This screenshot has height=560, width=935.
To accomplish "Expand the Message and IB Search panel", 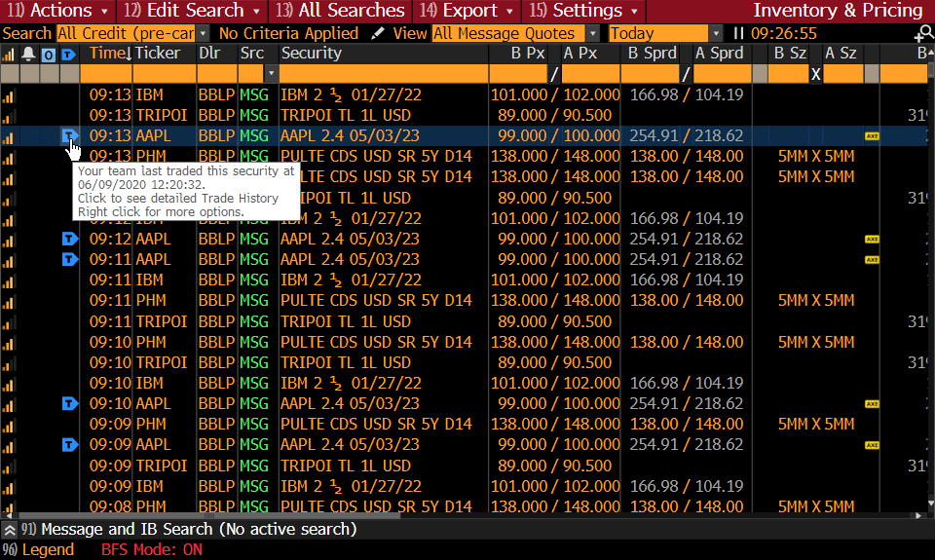I will (10, 530).
